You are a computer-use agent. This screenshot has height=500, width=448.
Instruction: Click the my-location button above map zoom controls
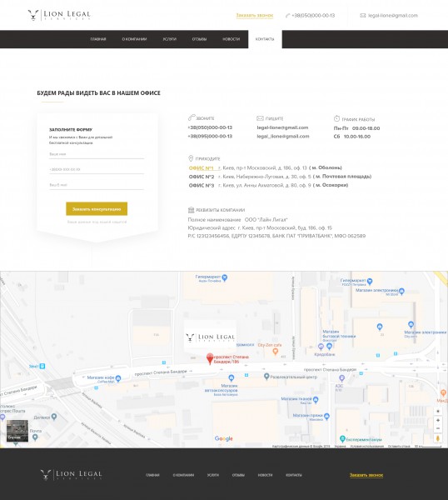tap(438, 411)
